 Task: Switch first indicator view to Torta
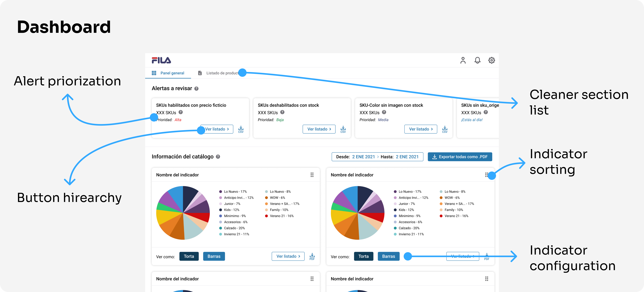tap(189, 256)
